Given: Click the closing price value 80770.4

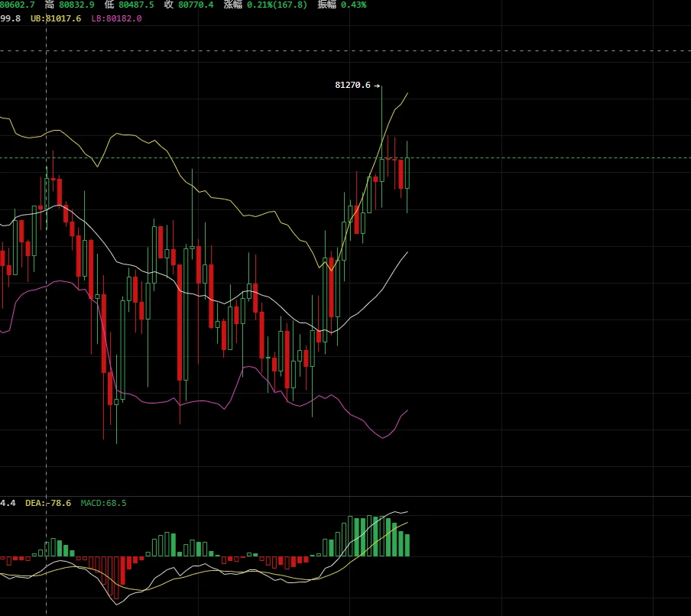Looking at the screenshot, I should click(x=196, y=5).
